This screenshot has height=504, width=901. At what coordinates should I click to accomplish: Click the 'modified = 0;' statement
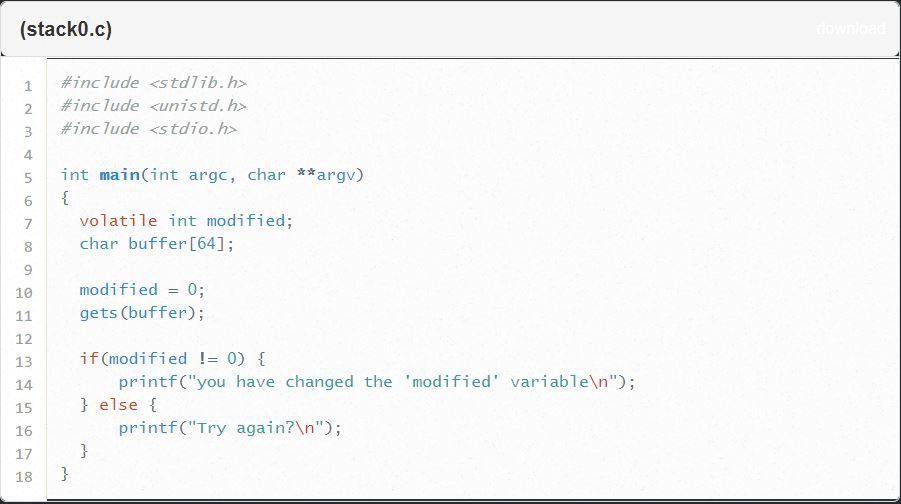(142, 290)
